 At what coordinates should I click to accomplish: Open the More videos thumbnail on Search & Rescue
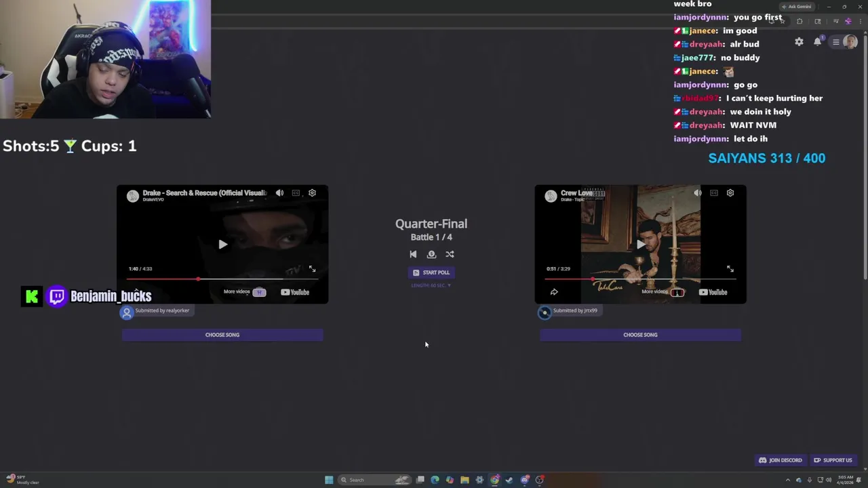coord(259,292)
